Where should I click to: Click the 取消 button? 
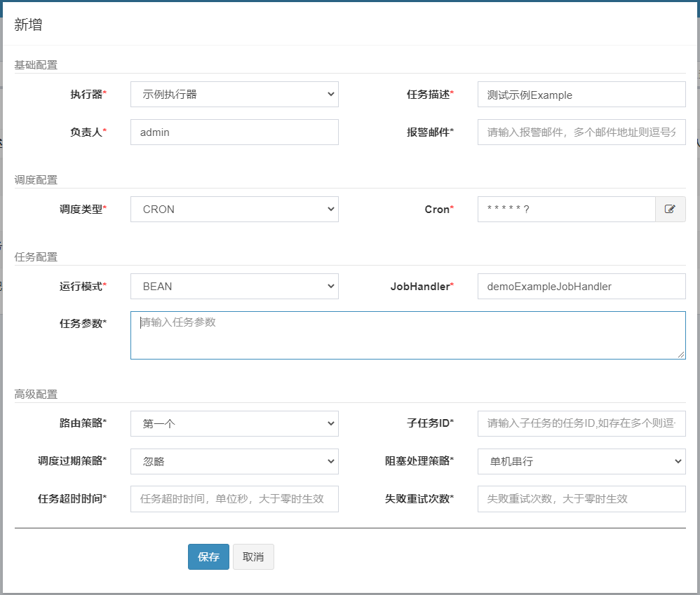tap(253, 556)
